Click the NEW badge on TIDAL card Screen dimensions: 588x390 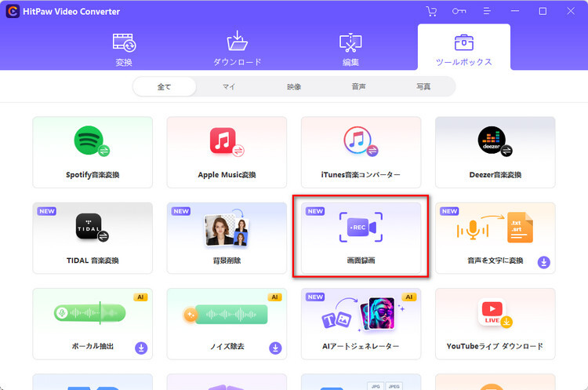[47, 211]
